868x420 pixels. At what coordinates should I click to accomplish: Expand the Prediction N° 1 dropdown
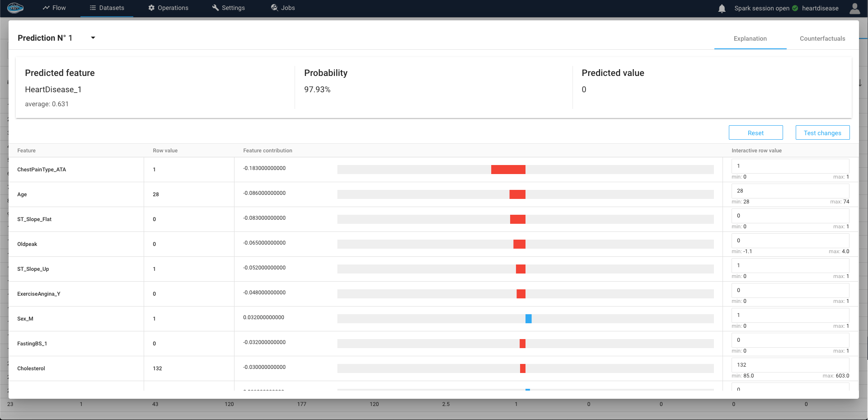(x=93, y=38)
